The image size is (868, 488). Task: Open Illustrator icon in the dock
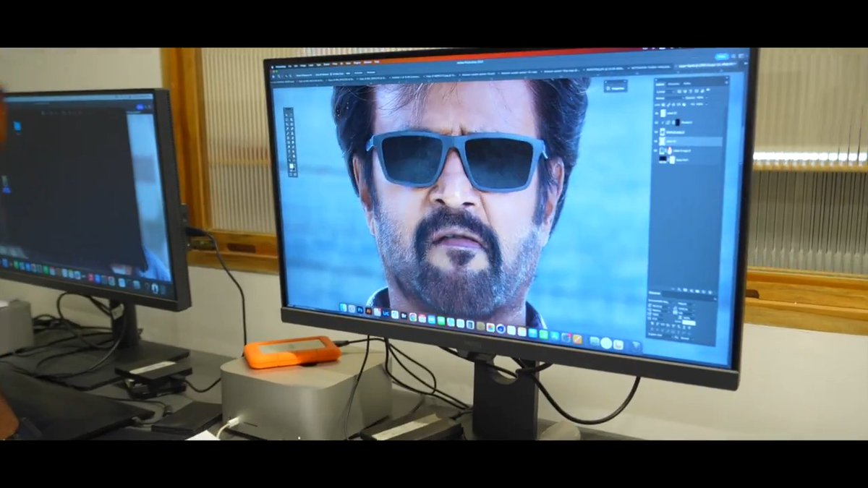pos(368,310)
